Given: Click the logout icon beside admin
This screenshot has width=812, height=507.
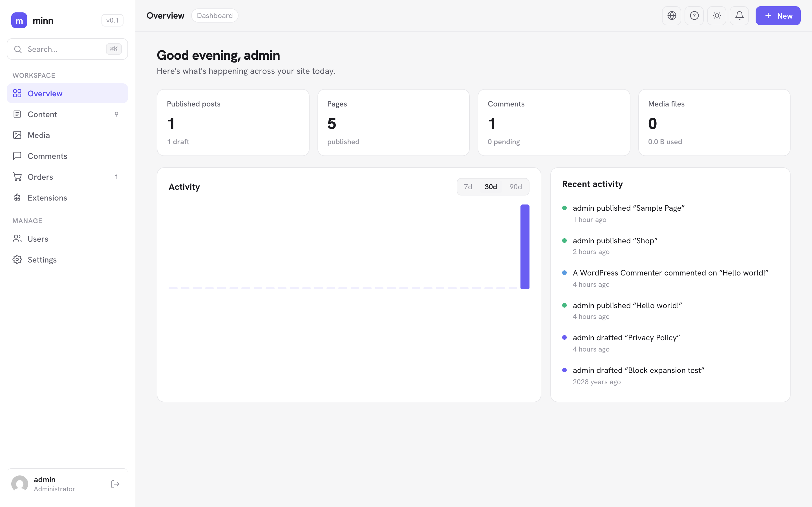Looking at the screenshot, I should coord(115,484).
